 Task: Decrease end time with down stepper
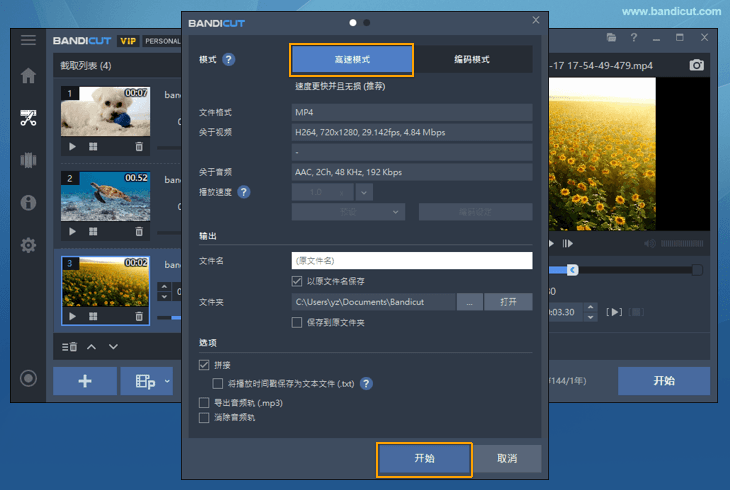pyautogui.click(x=590, y=317)
